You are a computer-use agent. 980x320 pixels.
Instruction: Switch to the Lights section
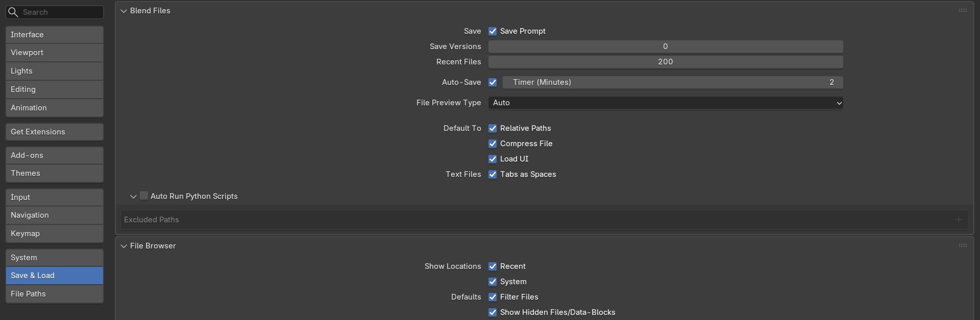55,71
